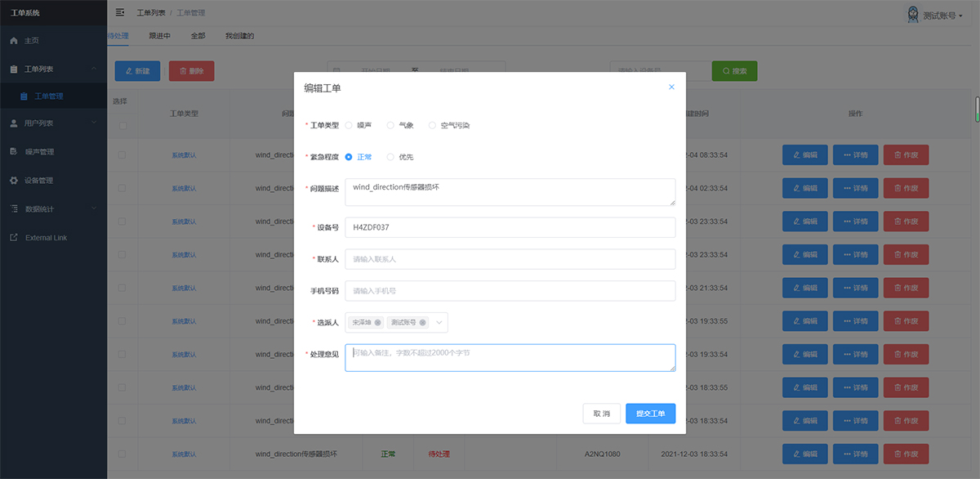980x479 pixels.
Task: Switch to the 跟进中 tab
Action: [x=159, y=36]
